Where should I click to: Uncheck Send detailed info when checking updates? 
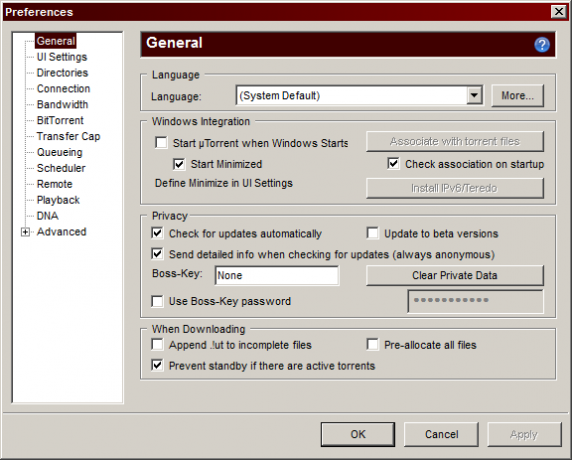[x=157, y=254]
